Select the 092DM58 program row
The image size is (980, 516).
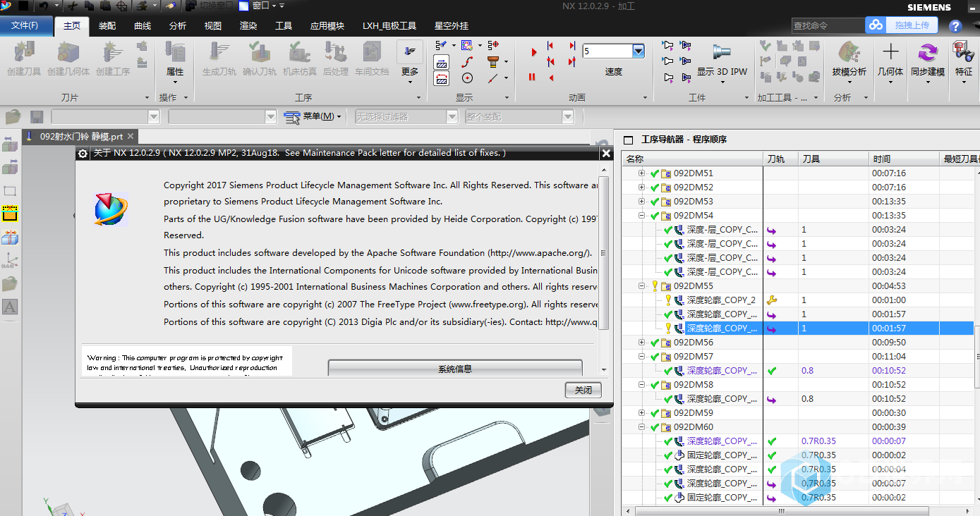797,385
